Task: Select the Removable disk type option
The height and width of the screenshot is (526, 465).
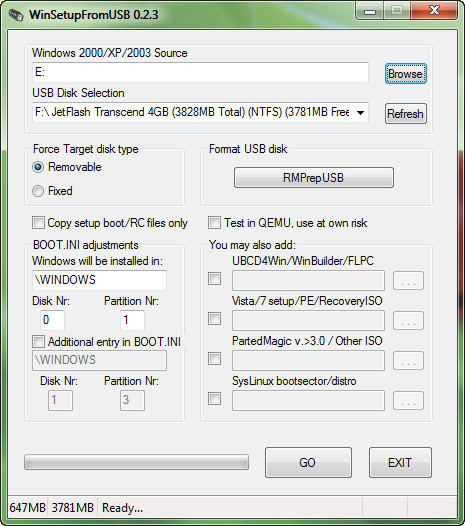Action: [x=38, y=167]
